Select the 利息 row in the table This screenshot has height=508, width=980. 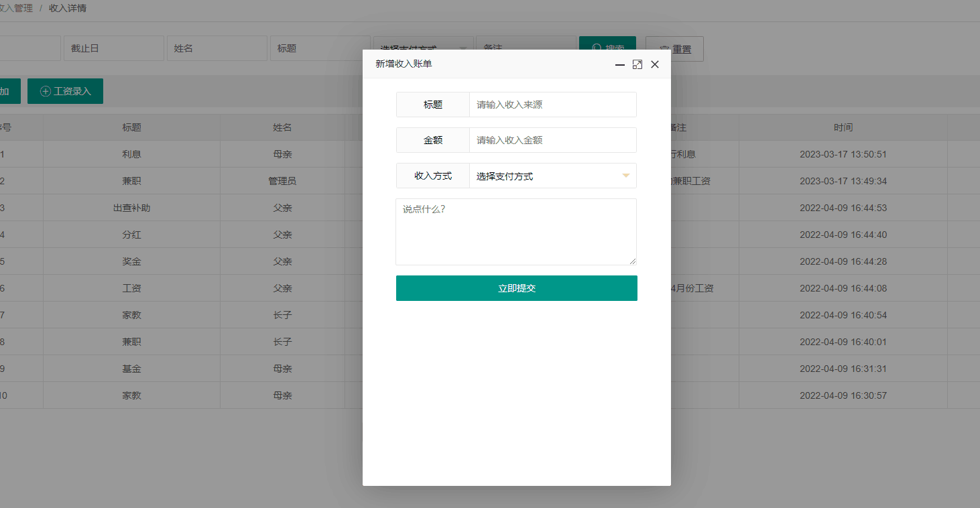(131, 153)
